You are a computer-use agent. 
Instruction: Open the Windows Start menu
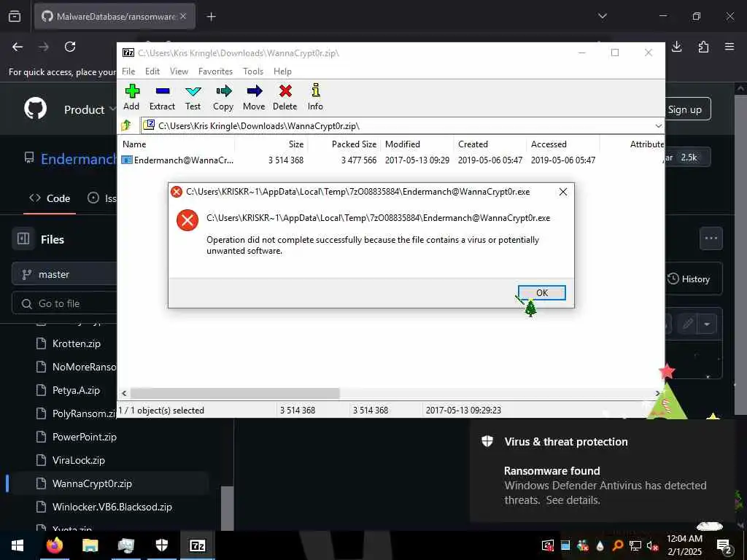click(x=18, y=545)
